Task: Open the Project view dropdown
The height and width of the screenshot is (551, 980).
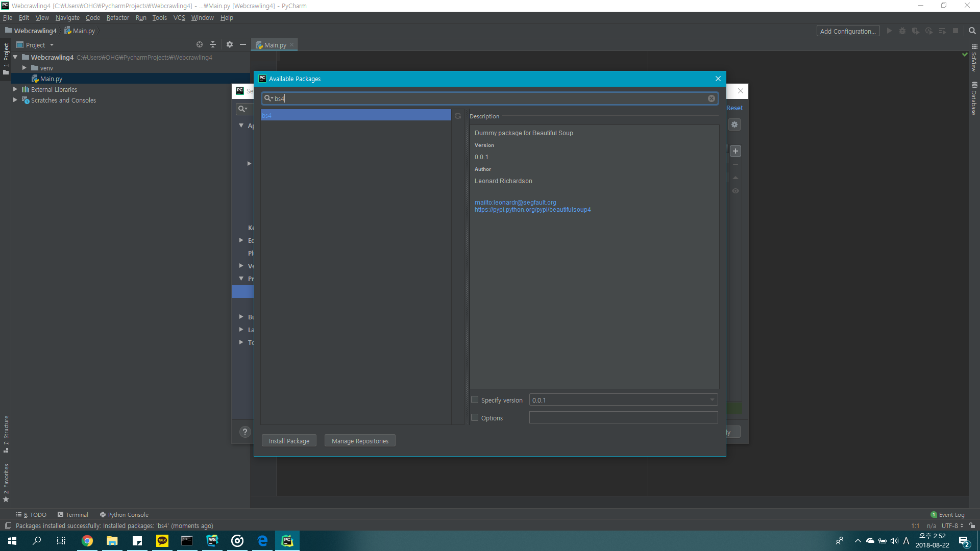Action: (35, 45)
